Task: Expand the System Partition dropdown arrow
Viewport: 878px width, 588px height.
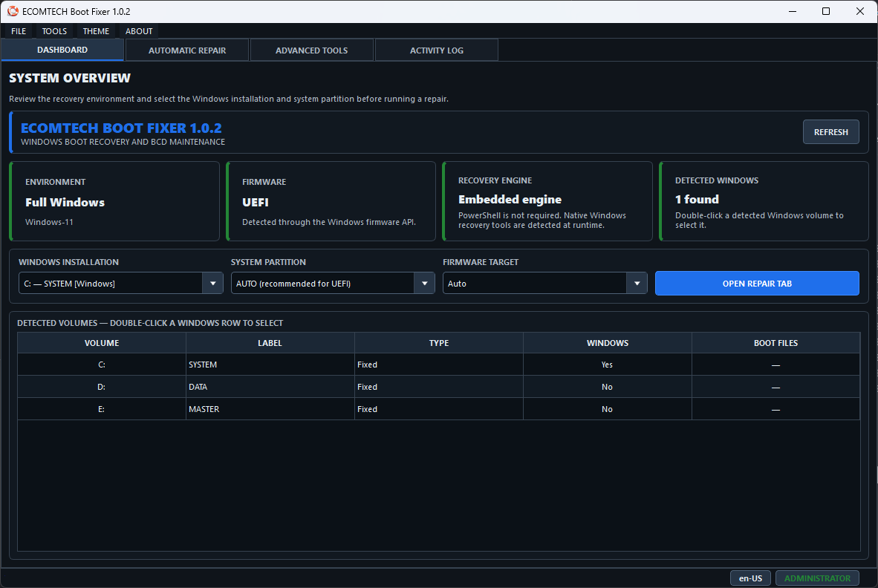Action: pos(424,284)
